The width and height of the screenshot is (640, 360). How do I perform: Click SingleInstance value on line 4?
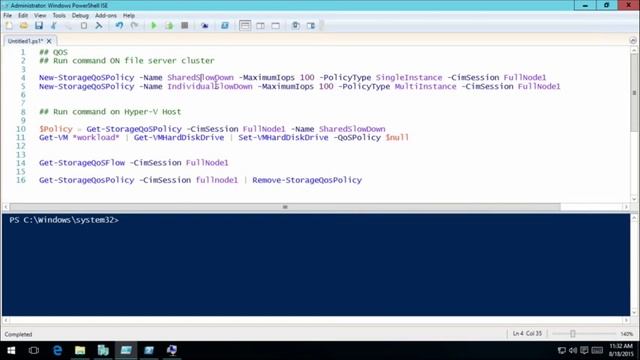coord(409,78)
